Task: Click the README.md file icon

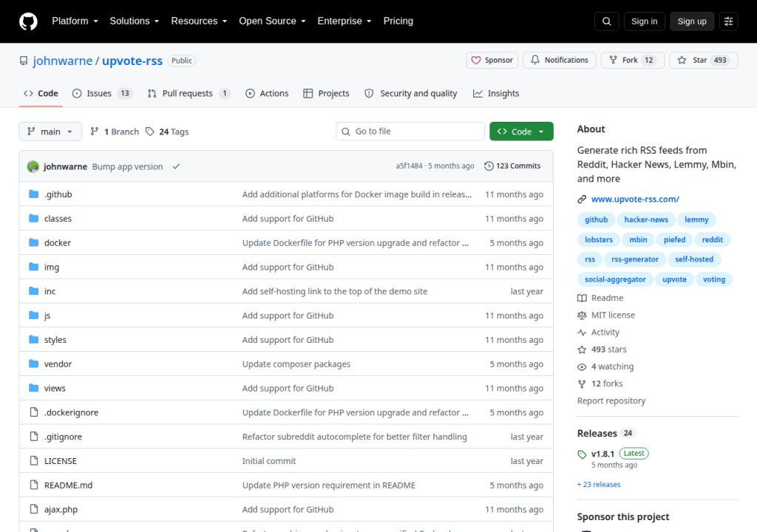Action: click(x=34, y=485)
